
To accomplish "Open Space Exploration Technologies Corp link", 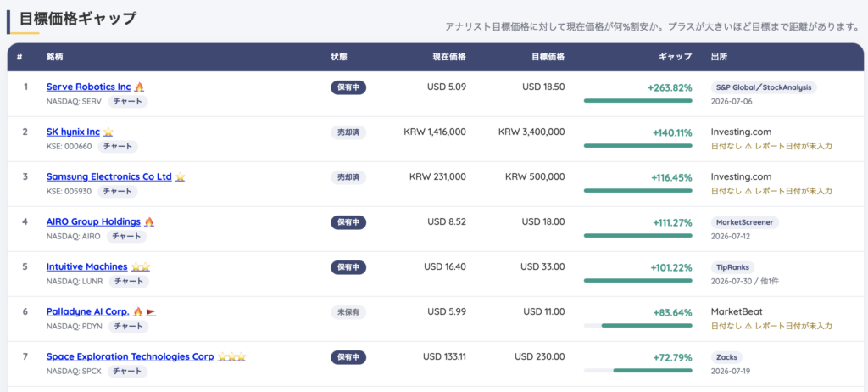I will (130, 356).
